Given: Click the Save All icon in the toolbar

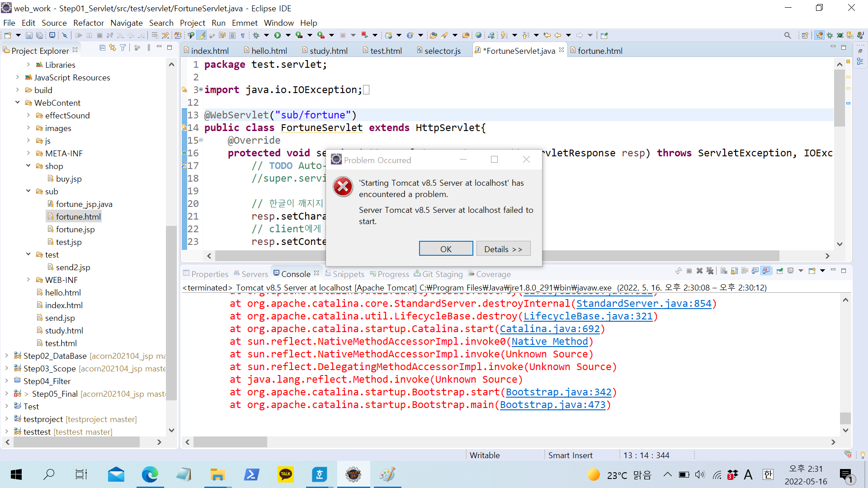Looking at the screenshot, I should click(x=40, y=35).
